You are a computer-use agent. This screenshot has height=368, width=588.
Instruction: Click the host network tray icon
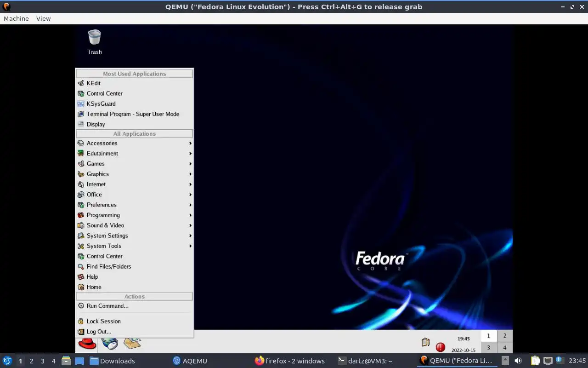[548, 361]
